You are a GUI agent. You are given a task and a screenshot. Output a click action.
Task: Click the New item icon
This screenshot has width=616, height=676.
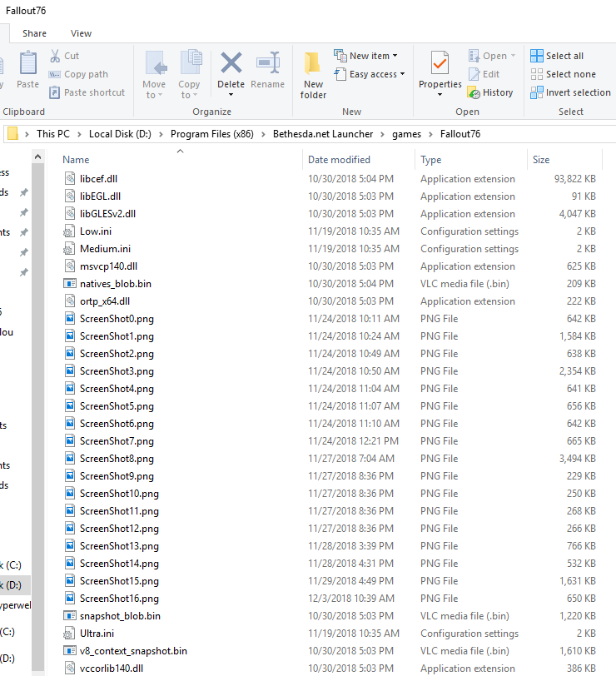(x=340, y=56)
